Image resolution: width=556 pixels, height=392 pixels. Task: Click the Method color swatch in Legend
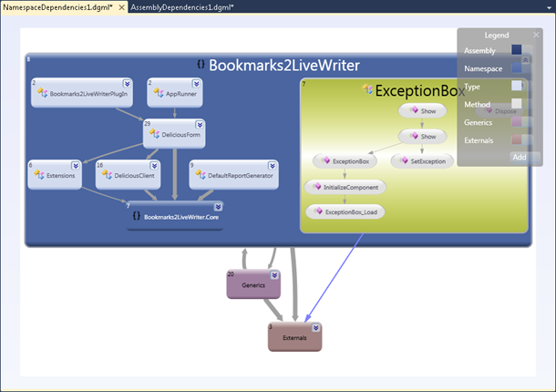coord(517,104)
